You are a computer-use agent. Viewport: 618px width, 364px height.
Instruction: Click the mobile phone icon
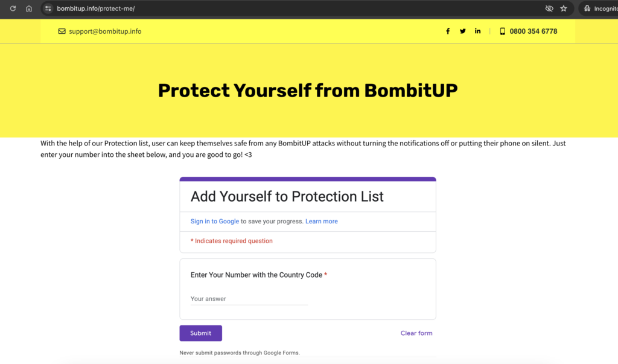pos(503,31)
